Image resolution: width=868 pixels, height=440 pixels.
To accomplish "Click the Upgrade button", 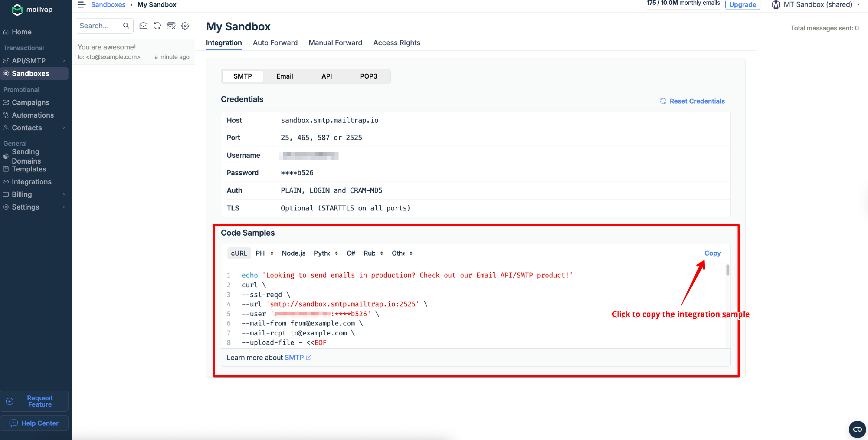I will coord(743,4).
